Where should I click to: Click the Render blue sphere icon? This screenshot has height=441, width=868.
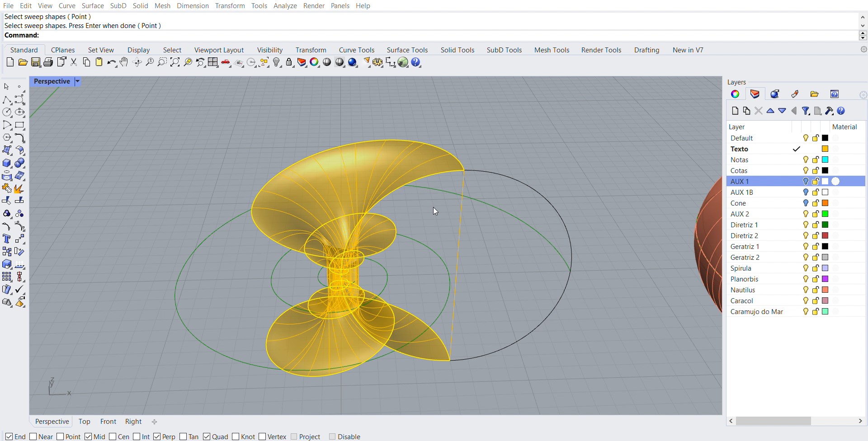tap(353, 62)
